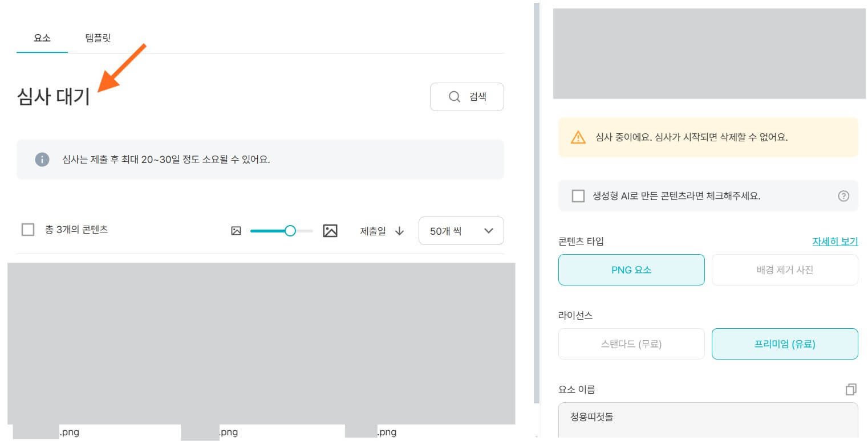Check the select-all contents checkbox
This screenshot has height=441, width=868.
[28, 229]
